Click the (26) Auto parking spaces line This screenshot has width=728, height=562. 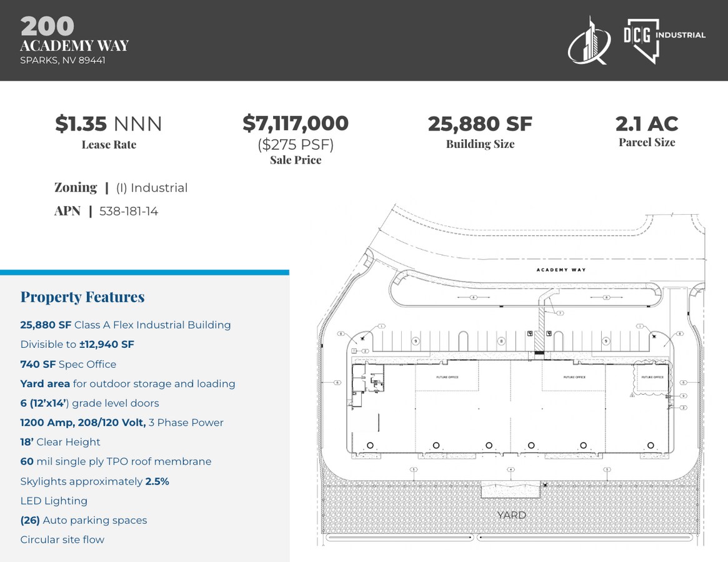(84, 520)
